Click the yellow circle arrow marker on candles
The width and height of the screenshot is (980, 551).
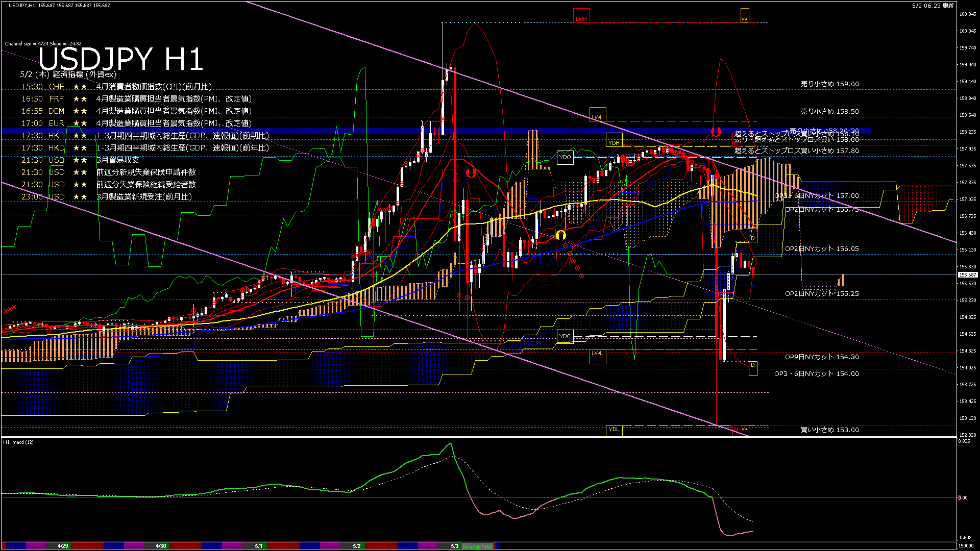click(561, 235)
